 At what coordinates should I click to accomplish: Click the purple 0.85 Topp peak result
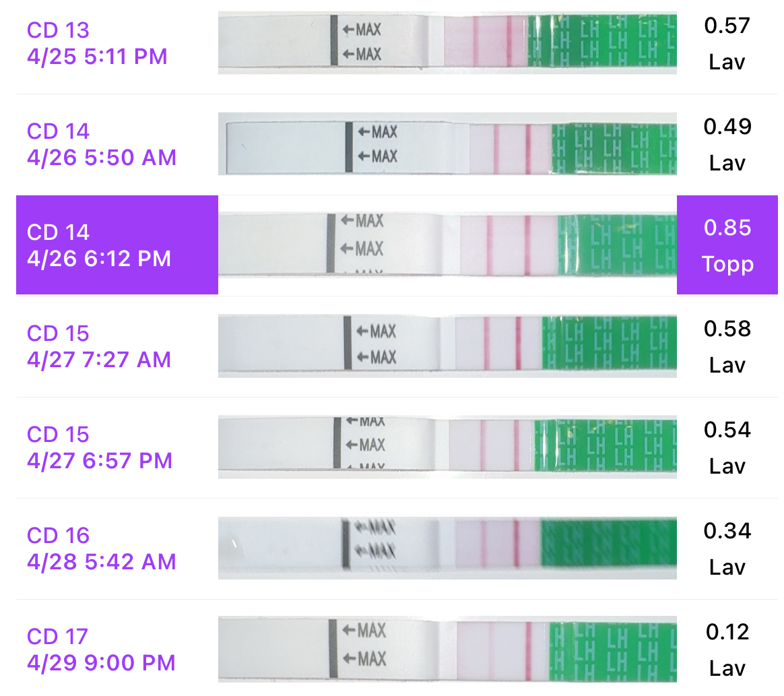pos(727,245)
